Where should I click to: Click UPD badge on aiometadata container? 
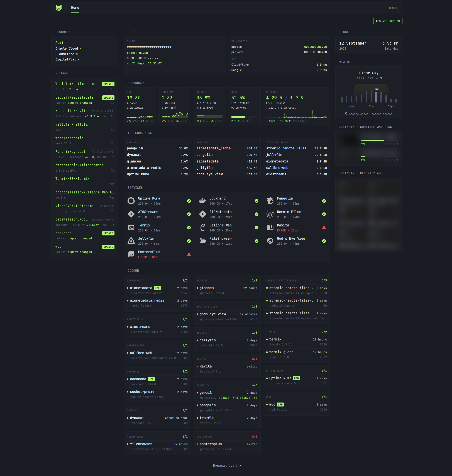pos(157,288)
